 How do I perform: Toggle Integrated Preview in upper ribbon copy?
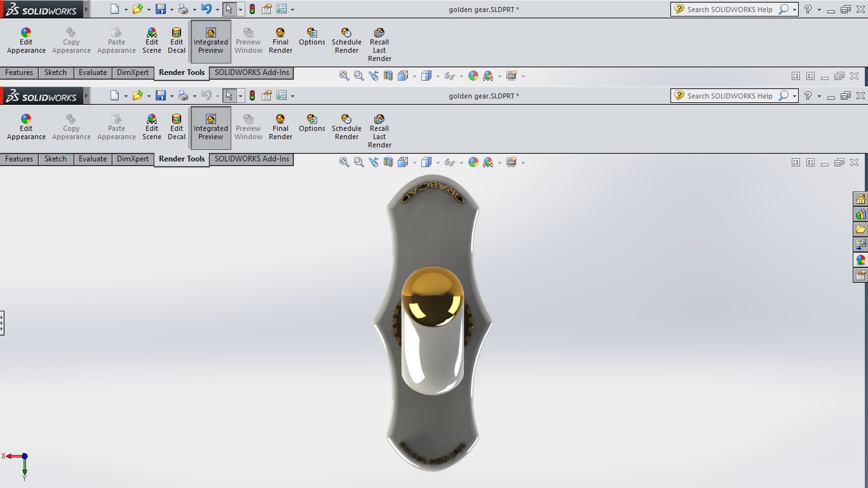coord(211,41)
